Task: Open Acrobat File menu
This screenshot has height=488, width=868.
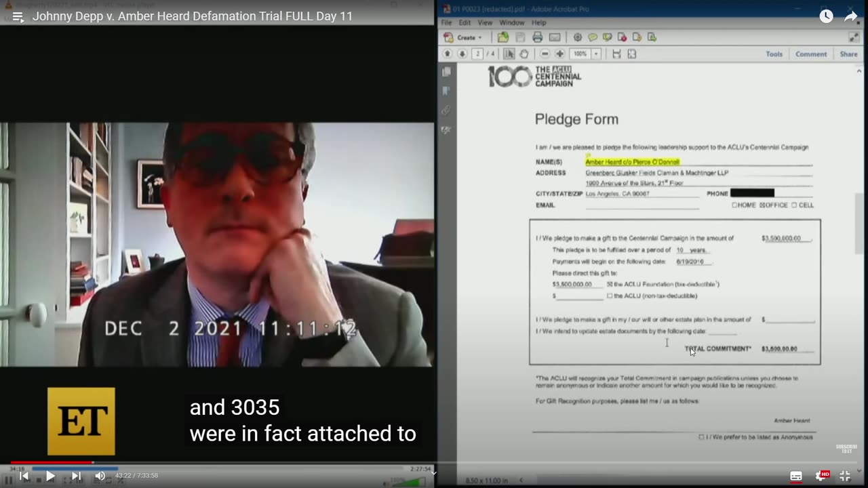Action: (x=446, y=22)
